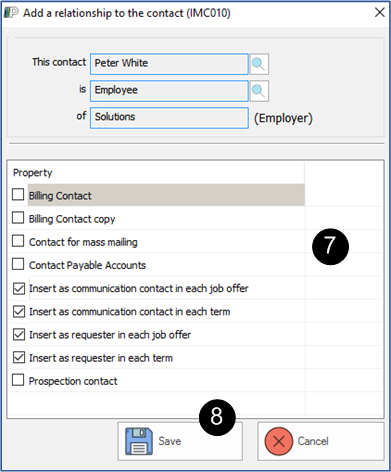Click the magnifier icon beside Employee field
The width and height of the screenshot is (391, 472).
coord(259,91)
